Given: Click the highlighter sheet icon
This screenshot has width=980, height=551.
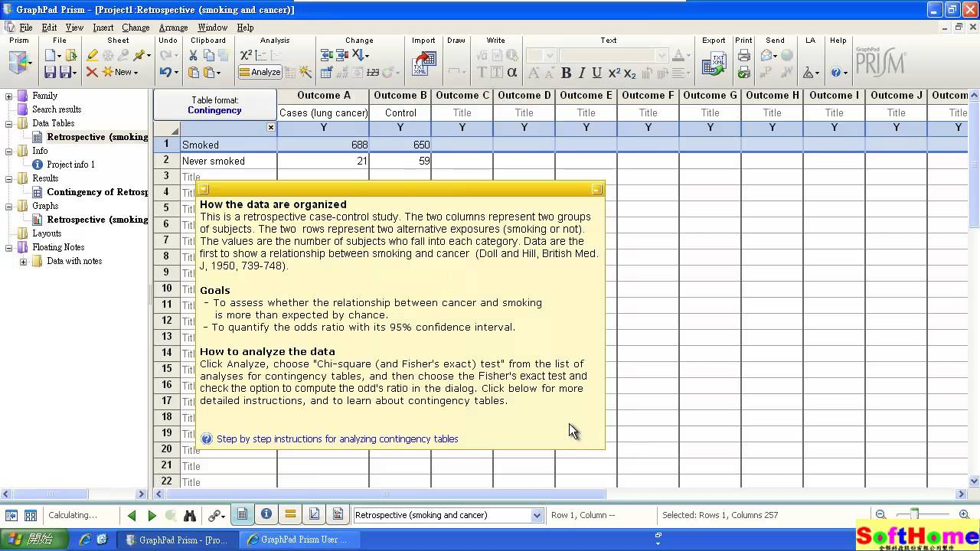Looking at the screenshot, I should (92, 55).
